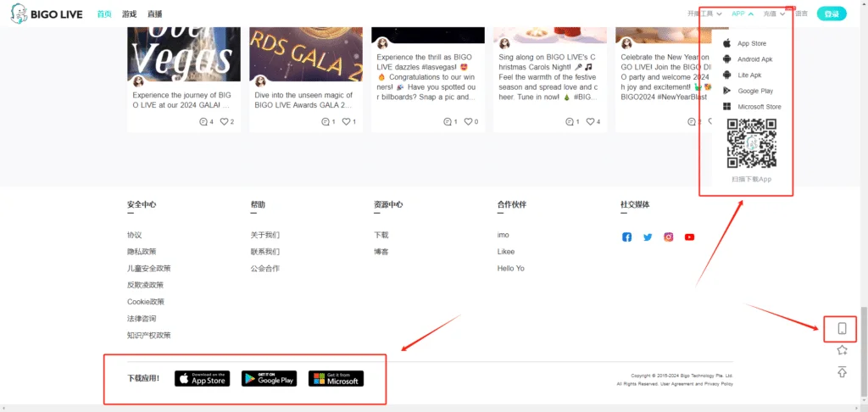The width and height of the screenshot is (868, 412).
Task: Click the floating mobile phone icon
Action: [x=842, y=328]
